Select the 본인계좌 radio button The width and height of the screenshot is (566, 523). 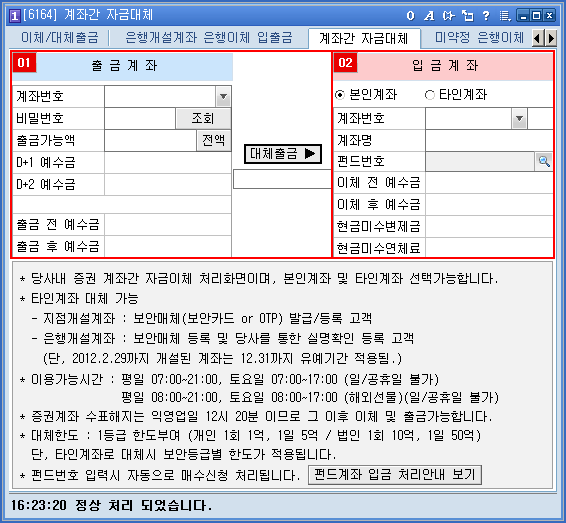[x=340, y=95]
